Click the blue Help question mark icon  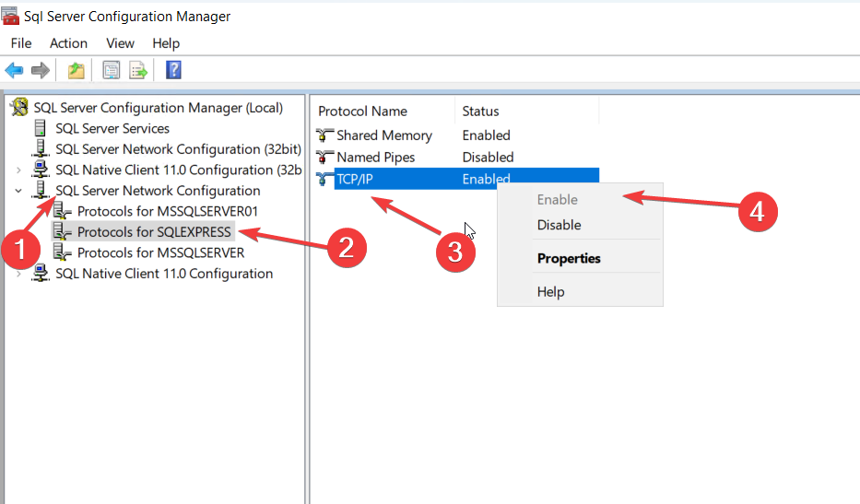[173, 70]
